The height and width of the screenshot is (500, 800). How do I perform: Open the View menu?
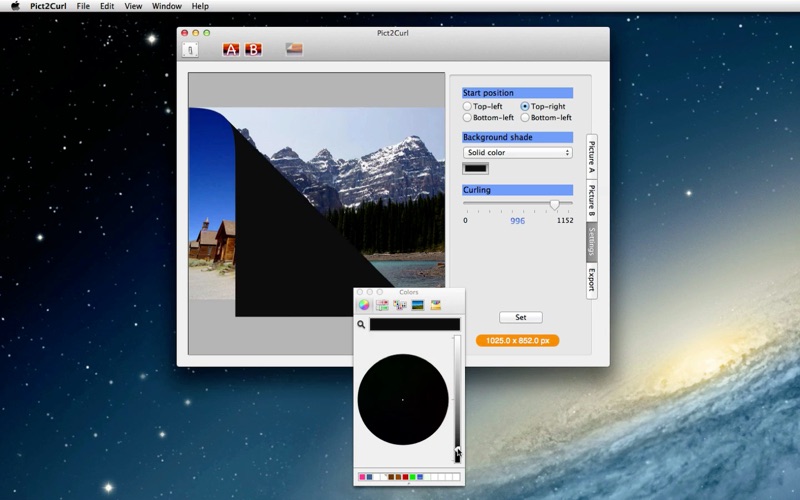click(133, 6)
